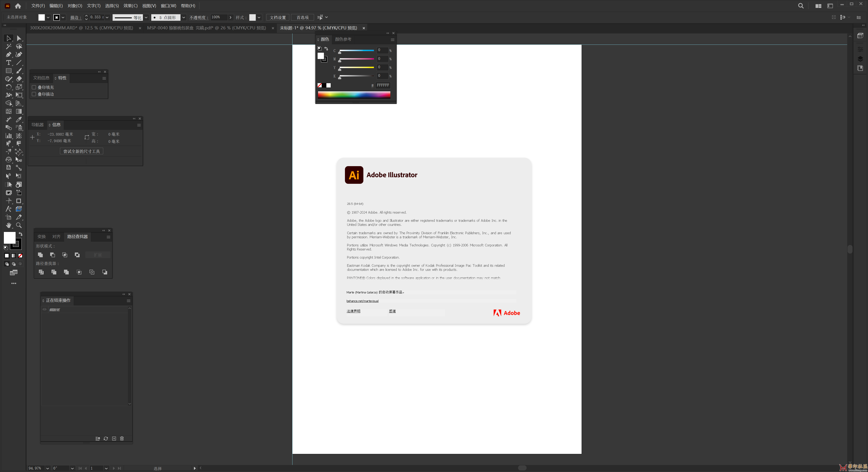
Task: Click the 首选项 button
Action: 303,17
